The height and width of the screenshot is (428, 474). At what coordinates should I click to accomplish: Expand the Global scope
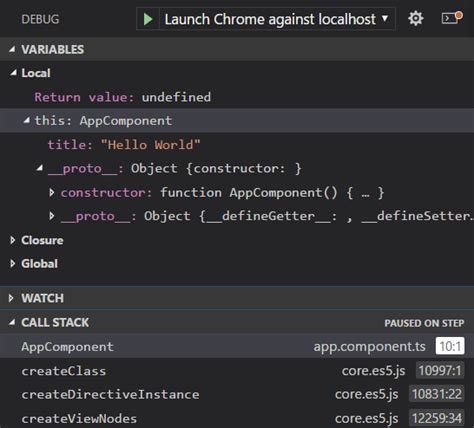click(x=13, y=264)
